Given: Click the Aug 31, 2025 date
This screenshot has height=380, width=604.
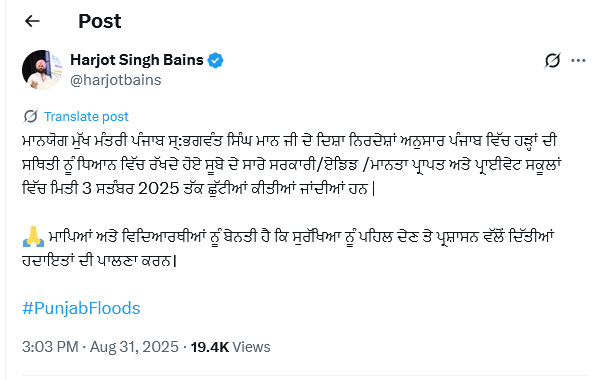Looking at the screenshot, I should [134, 347].
